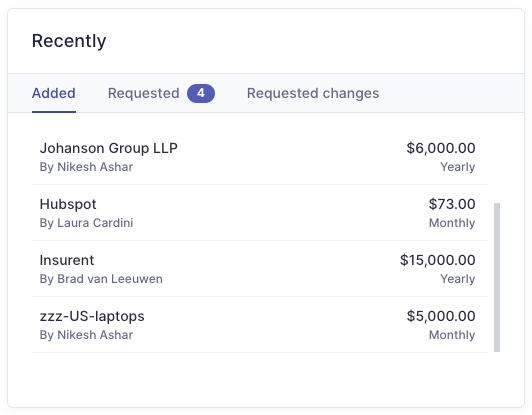Click By Laura Cardini under Hubspot
The width and height of the screenshot is (532, 415).
pyautogui.click(x=86, y=223)
